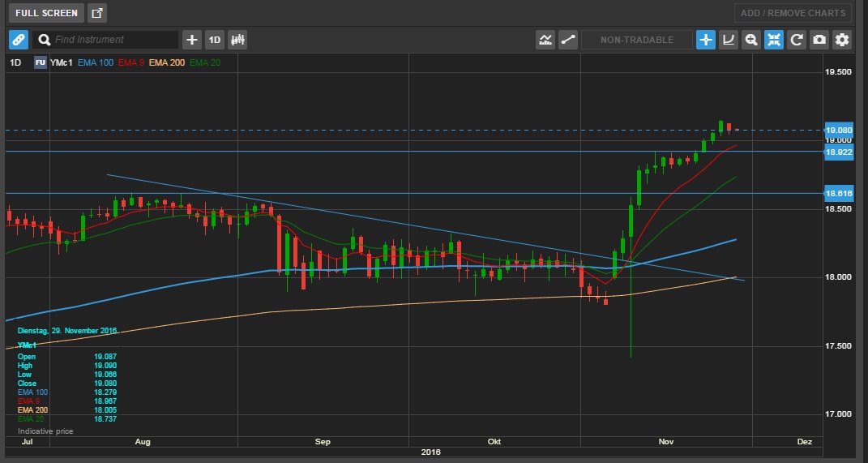Click the 2016 year label
868x463 pixels.
(x=430, y=452)
